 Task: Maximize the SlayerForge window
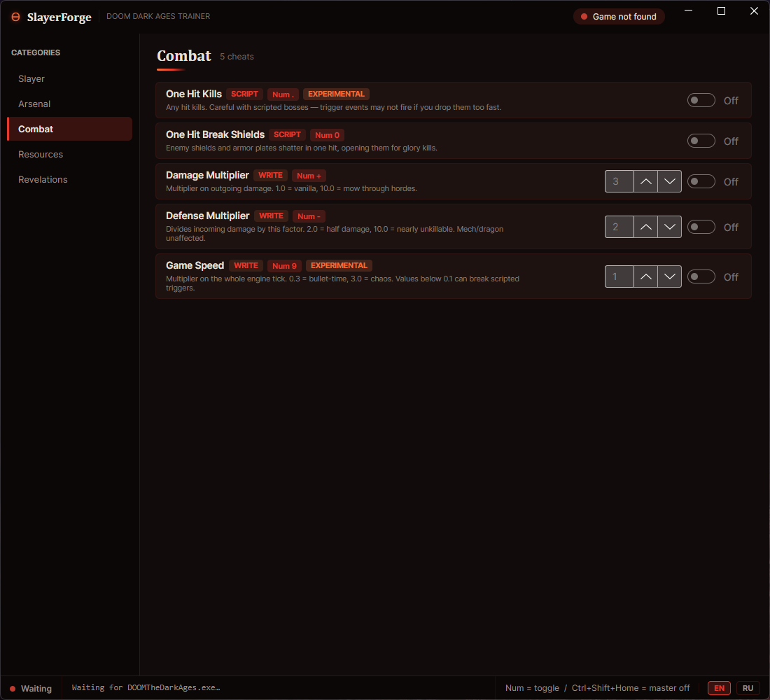tap(722, 10)
